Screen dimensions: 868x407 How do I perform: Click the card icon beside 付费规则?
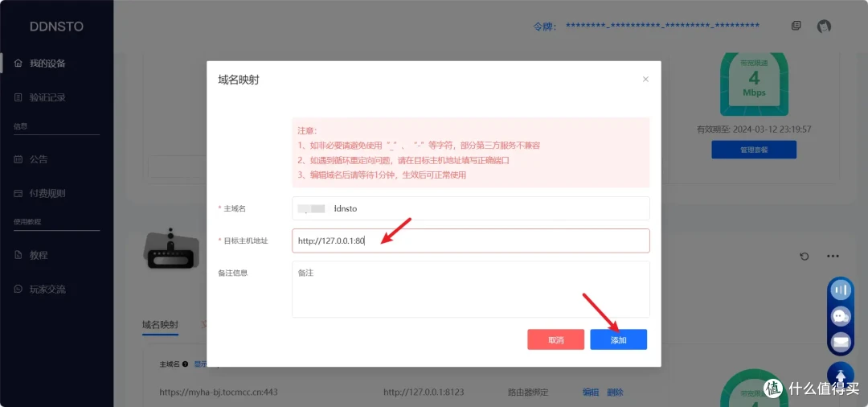(18, 194)
